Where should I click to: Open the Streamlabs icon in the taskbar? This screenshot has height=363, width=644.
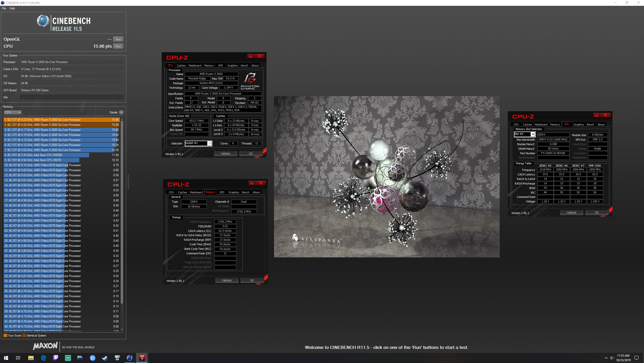click(x=68, y=358)
